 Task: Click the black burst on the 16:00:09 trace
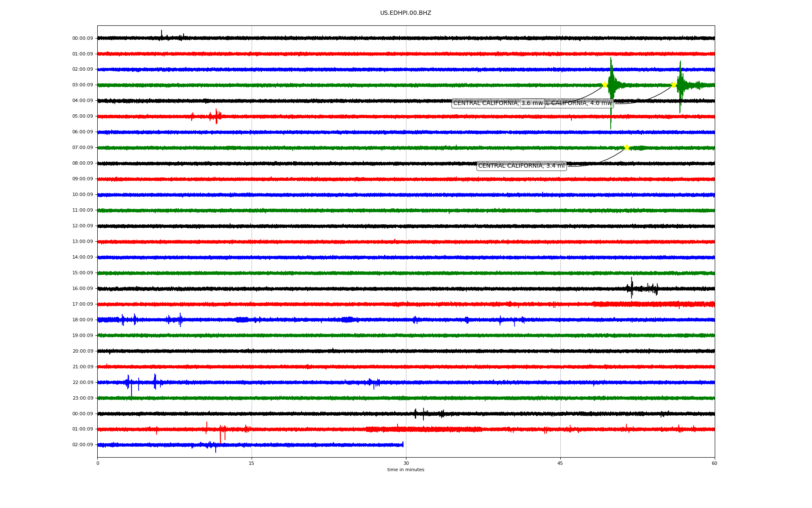click(632, 288)
